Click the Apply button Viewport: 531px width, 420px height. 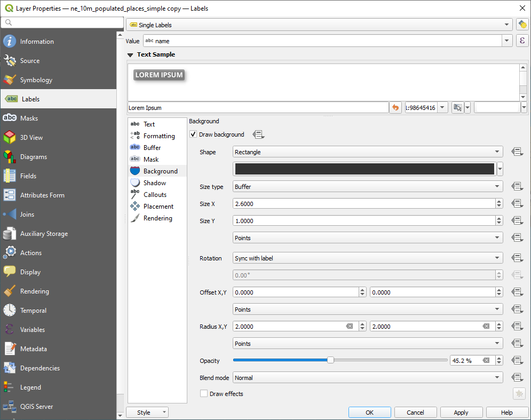pos(461,412)
